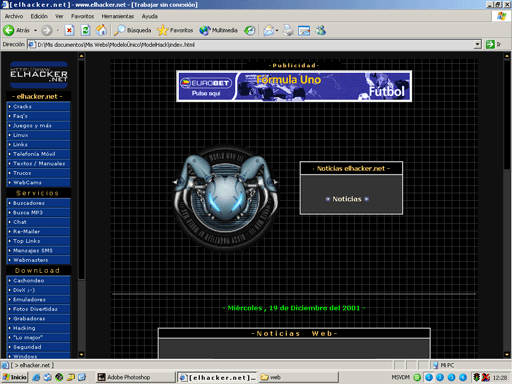Click the Noticias link in news box
The height and width of the screenshot is (384, 512).
click(x=347, y=199)
